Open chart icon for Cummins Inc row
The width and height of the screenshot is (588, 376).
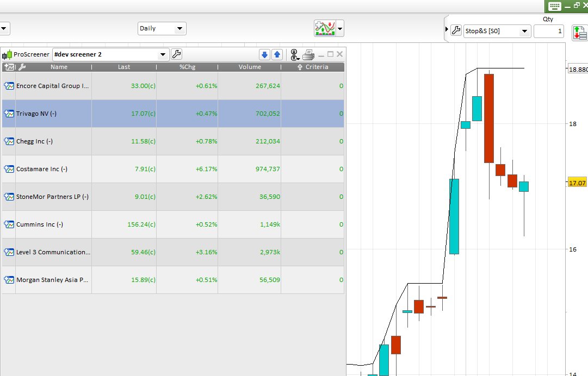click(9, 224)
